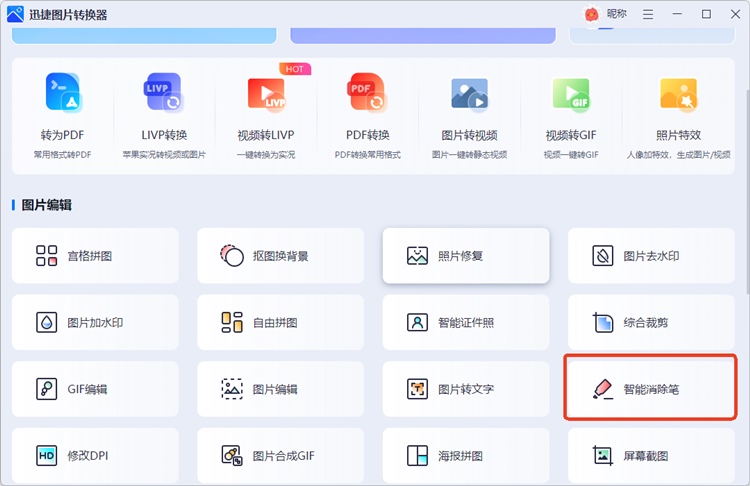Click the 迅捷图片转换器 app logo
This screenshot has width=750, height=486.
click(15, 14)
